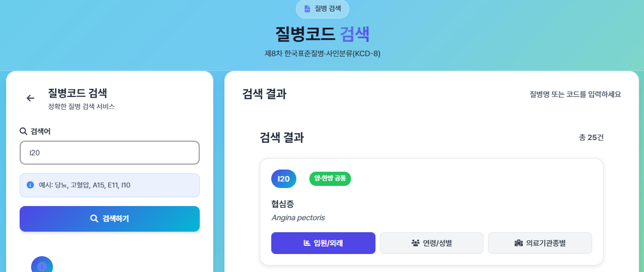This screenshot has height=272, width=644.
Task: Click the 정확한 질병 검색 서비스 subtitle
Action: (x=81, y=107)
